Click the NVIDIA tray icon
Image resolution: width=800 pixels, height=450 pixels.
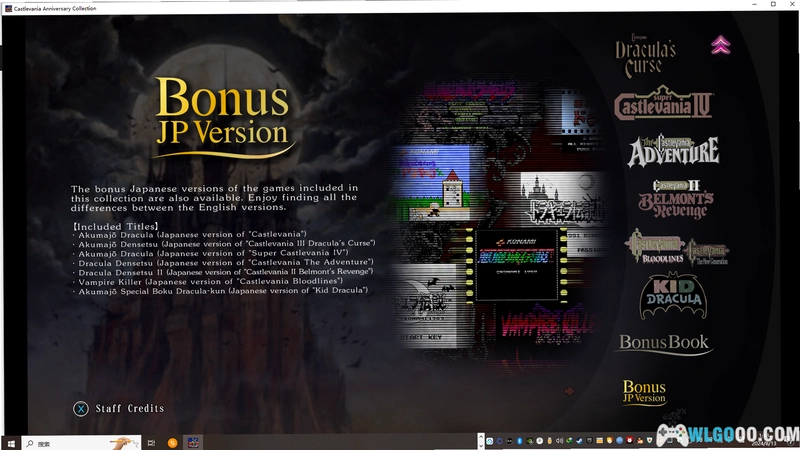pyautogui.click(x=530, y=441)
